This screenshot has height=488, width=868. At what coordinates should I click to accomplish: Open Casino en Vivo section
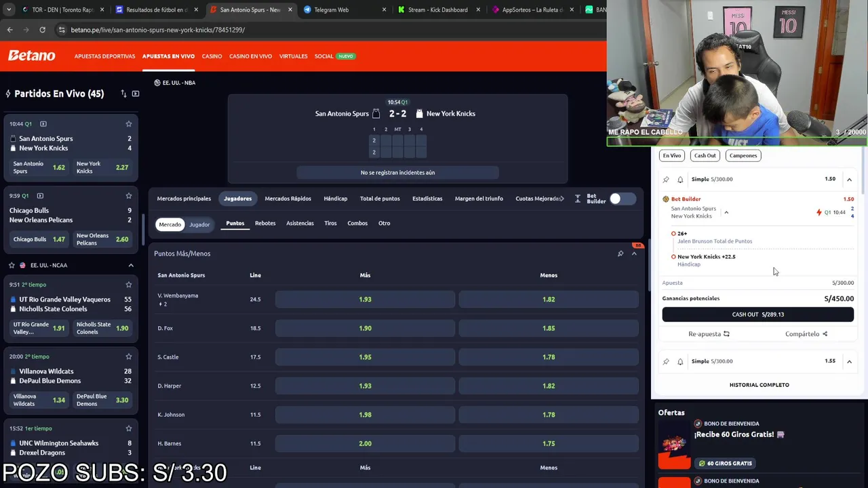250,56
